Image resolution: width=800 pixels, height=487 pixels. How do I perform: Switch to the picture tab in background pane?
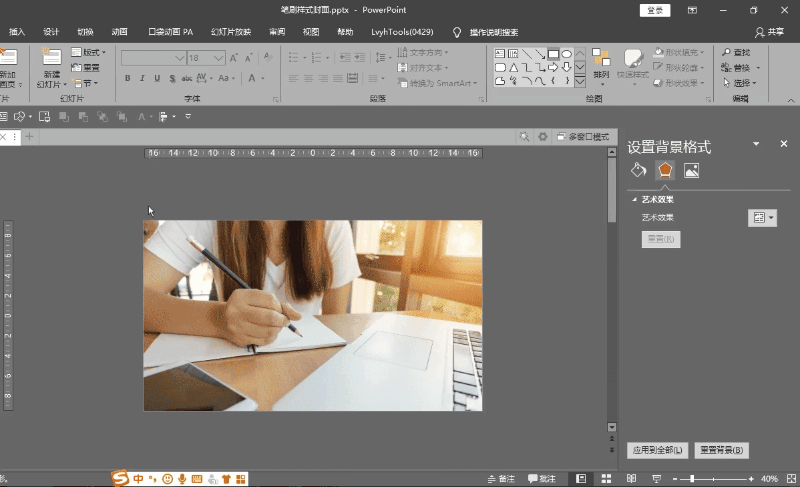691,170
